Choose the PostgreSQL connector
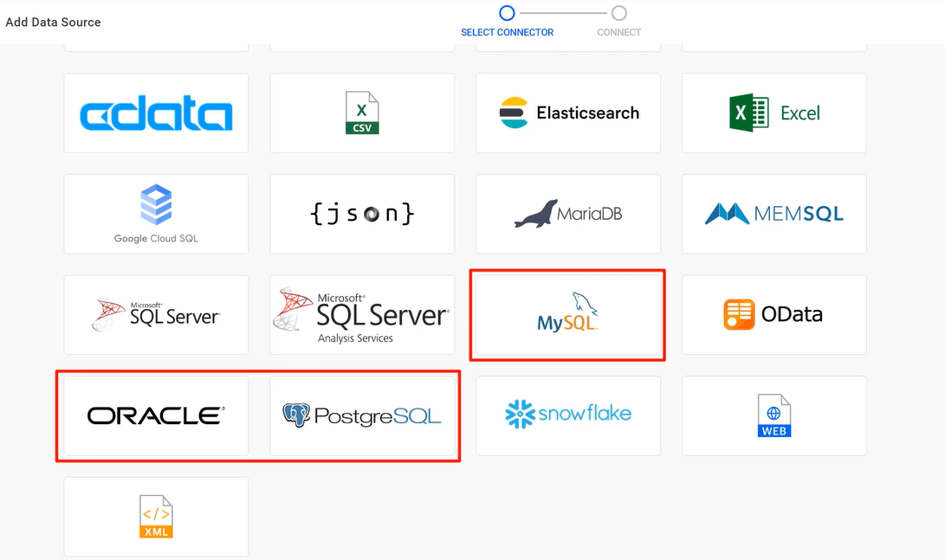The image size is (945, 560). (362, 415)
